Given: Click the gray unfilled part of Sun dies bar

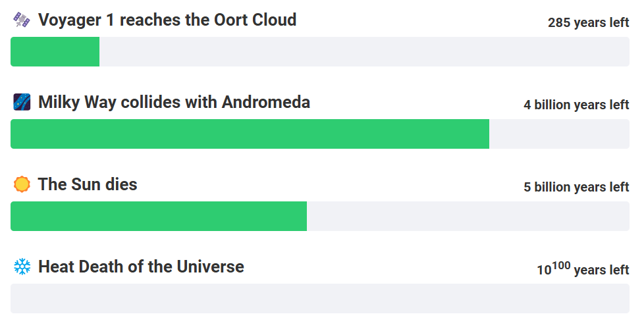Looking at the screenshot, I should tap(468, 216).
